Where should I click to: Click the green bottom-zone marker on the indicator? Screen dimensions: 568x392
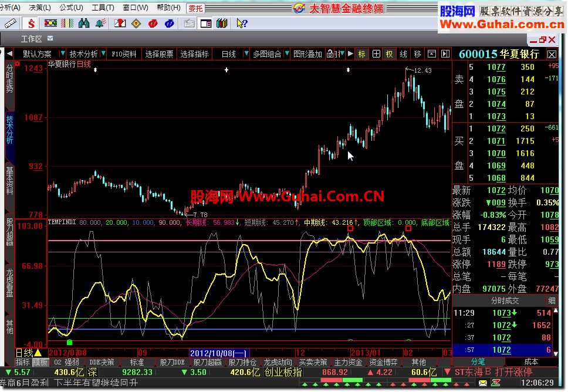[70, 342]
